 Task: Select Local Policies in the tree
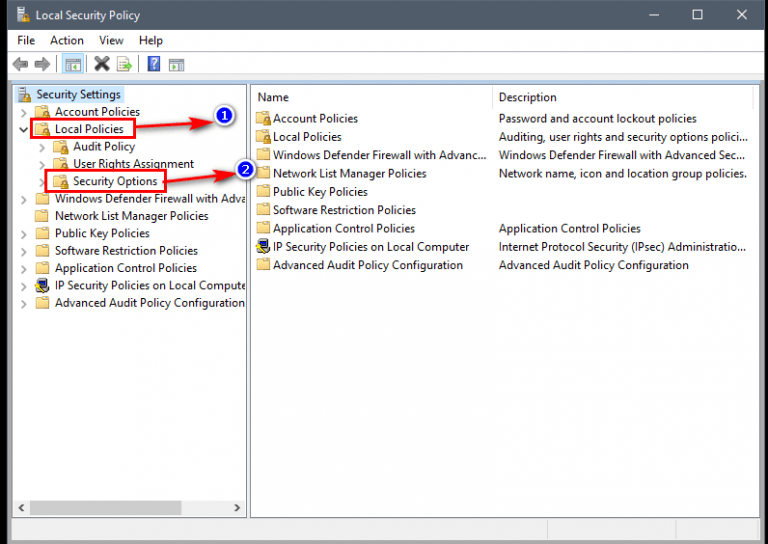coord(89,129)
